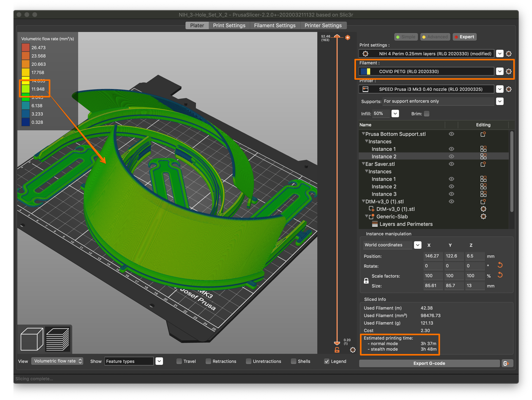Reset rotation with the orange arrow
The height and width of the screenshot is (400, 532).
500,265
